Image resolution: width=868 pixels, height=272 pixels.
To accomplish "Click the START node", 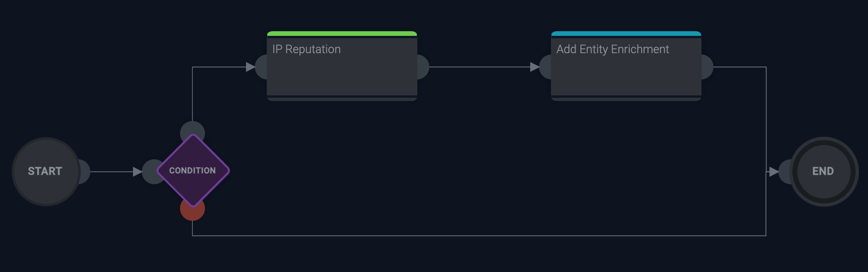I will 45,171.
